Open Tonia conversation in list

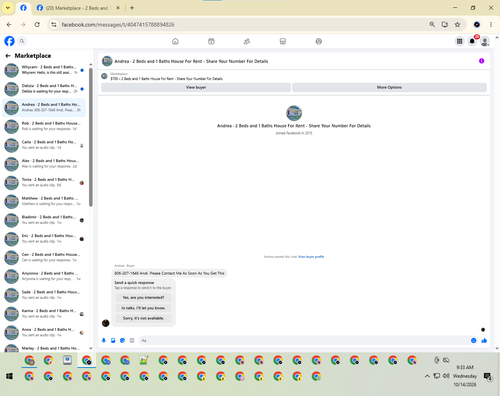[44, 182]
